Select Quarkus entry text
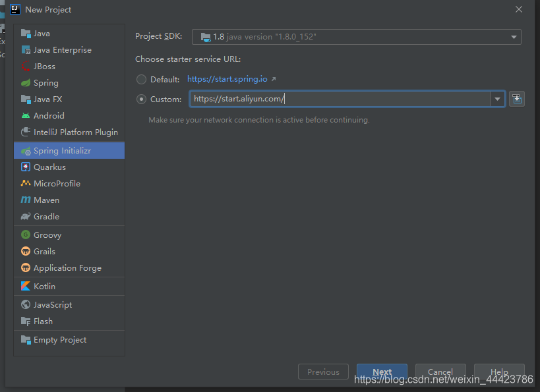The image size is (540, 392). tap(49, 167)
